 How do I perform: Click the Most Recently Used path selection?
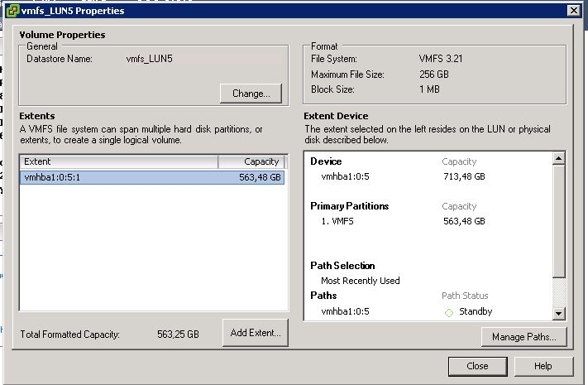pyautogui.click(x=361, y=281)
